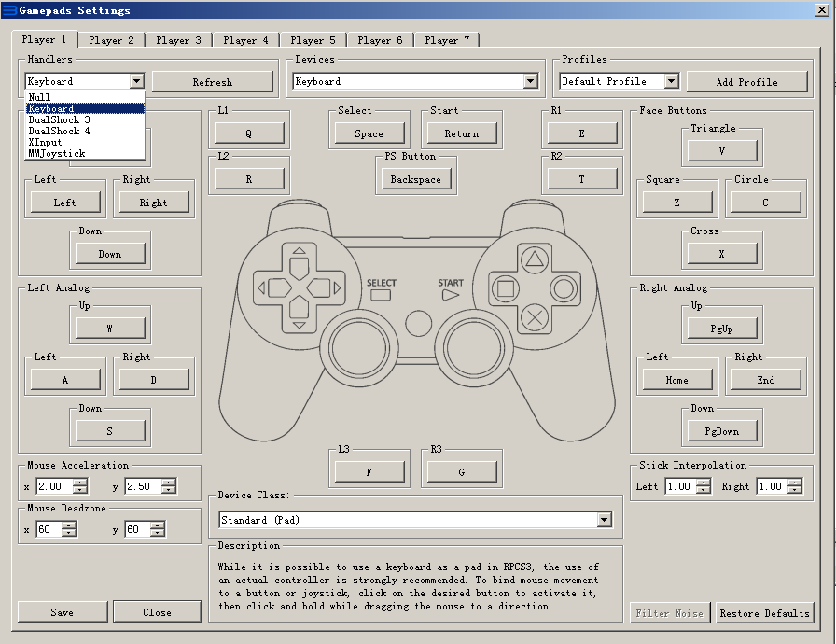The image size is (836, 644).
Task: Choose XInput handler option
Action: 45,142
